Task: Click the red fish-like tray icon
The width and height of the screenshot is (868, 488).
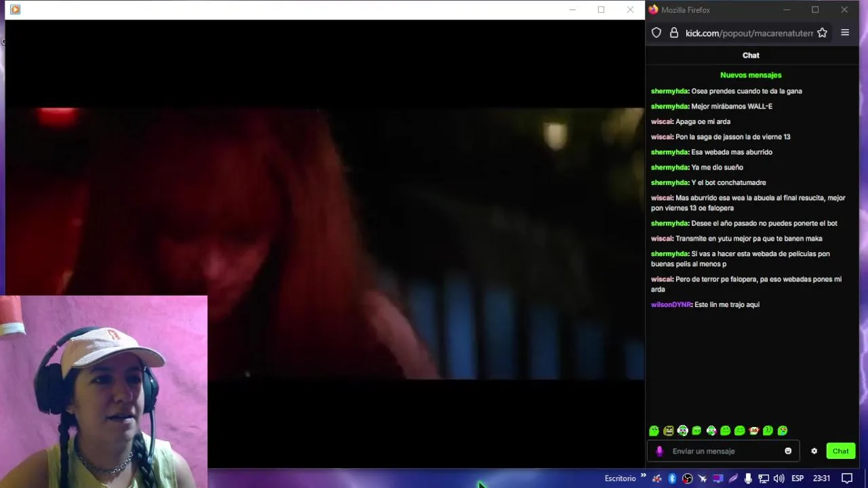Action: (657, 479)
